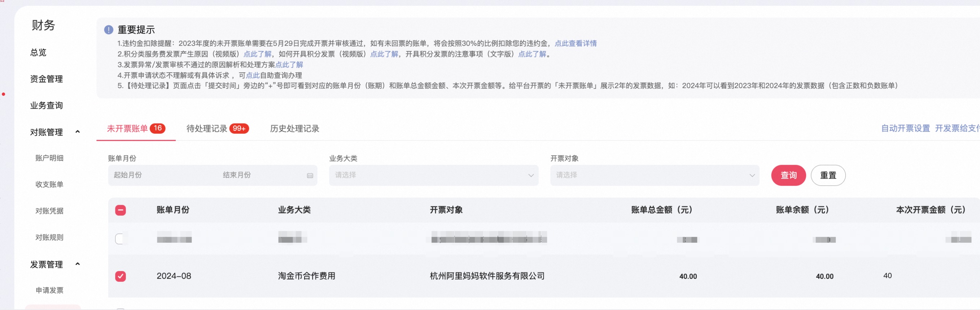The height and width of the screenshot is (310, 980).
Task: Click the 淘金币合作费用 cell
Action: [x=306, y=276]
